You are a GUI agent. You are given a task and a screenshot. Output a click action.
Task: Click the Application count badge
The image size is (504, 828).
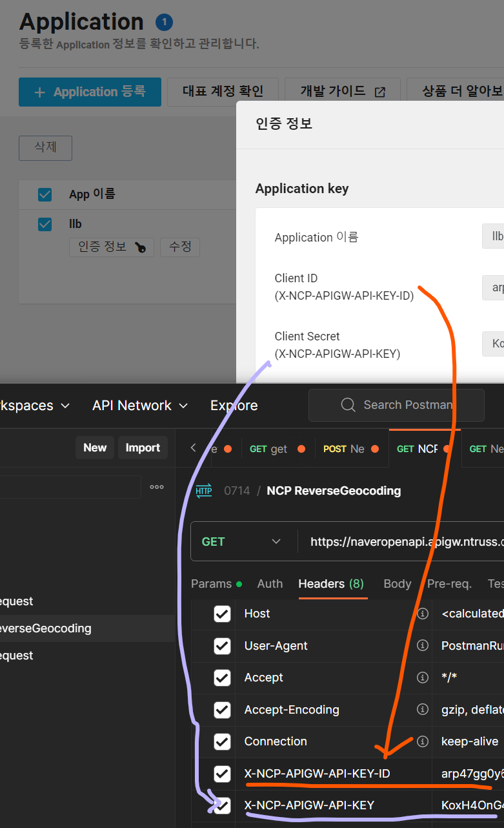[x=164, y=23]
